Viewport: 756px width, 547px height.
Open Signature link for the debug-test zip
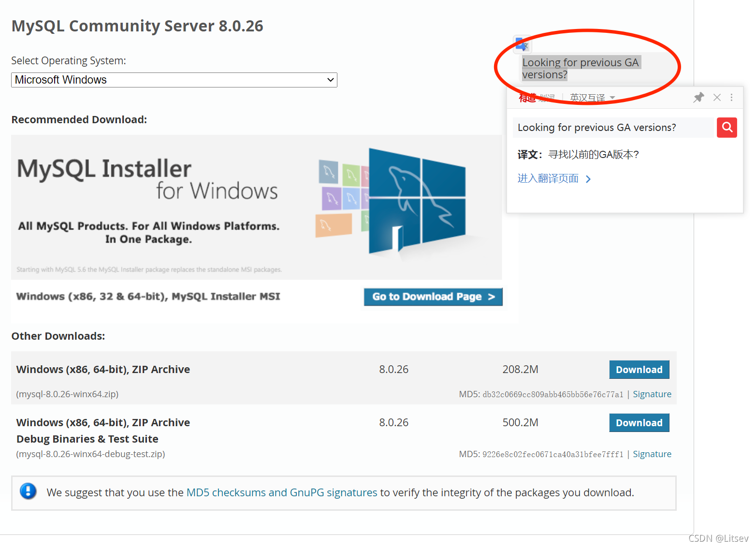652,454
